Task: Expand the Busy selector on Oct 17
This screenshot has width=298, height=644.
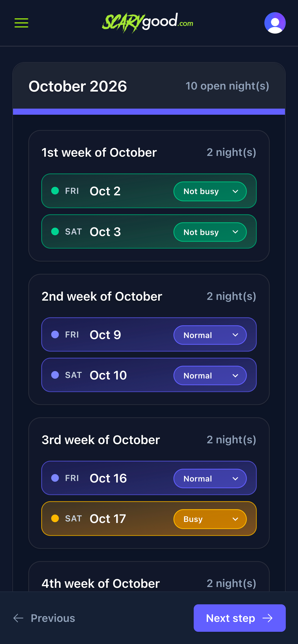Action: 210,519
